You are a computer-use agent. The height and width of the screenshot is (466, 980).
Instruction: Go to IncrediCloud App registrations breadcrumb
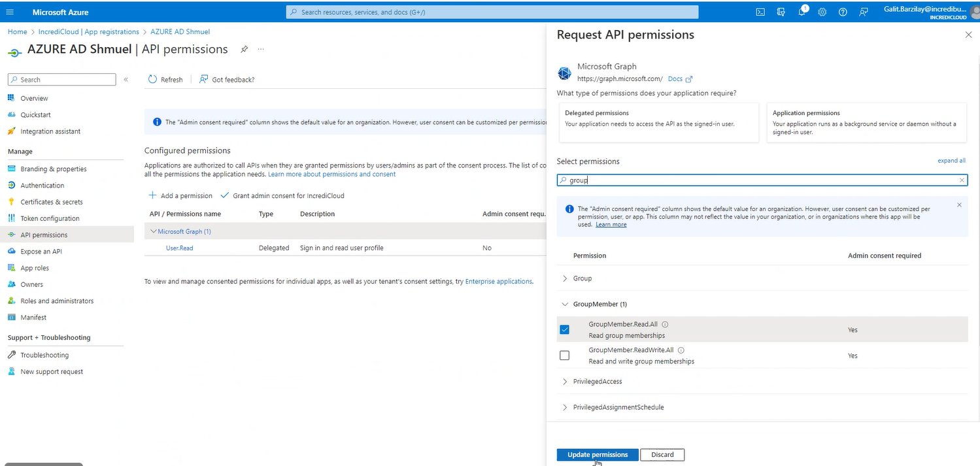pyautogui.click(x=88, y=31)
